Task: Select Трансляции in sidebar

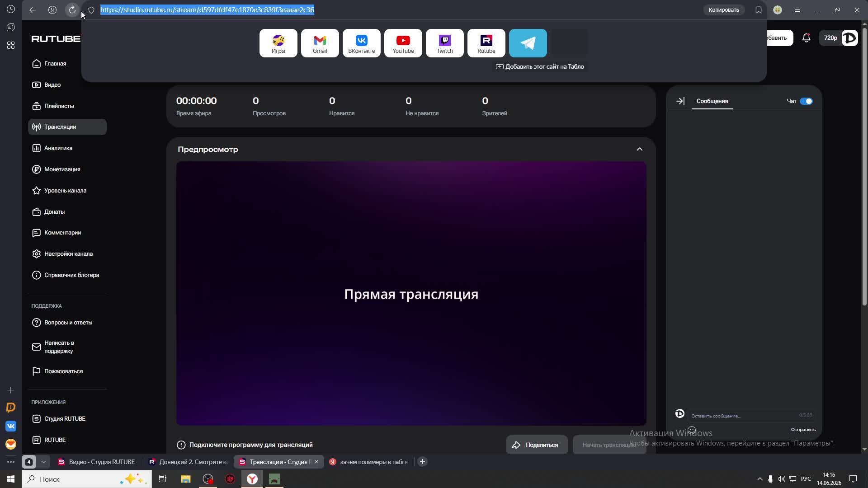Action: point(67,127)
